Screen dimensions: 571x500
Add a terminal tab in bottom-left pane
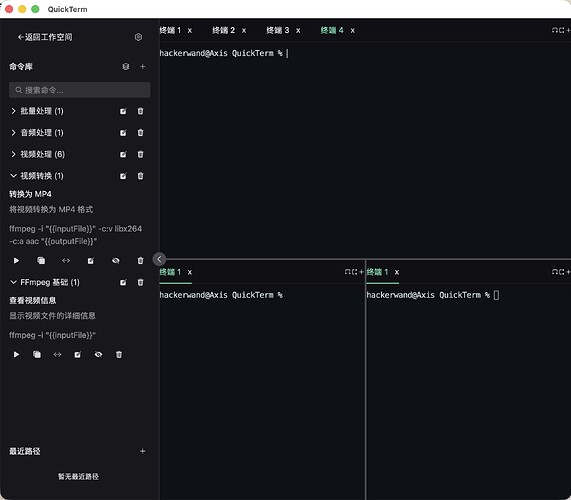(x=361, y=272)
